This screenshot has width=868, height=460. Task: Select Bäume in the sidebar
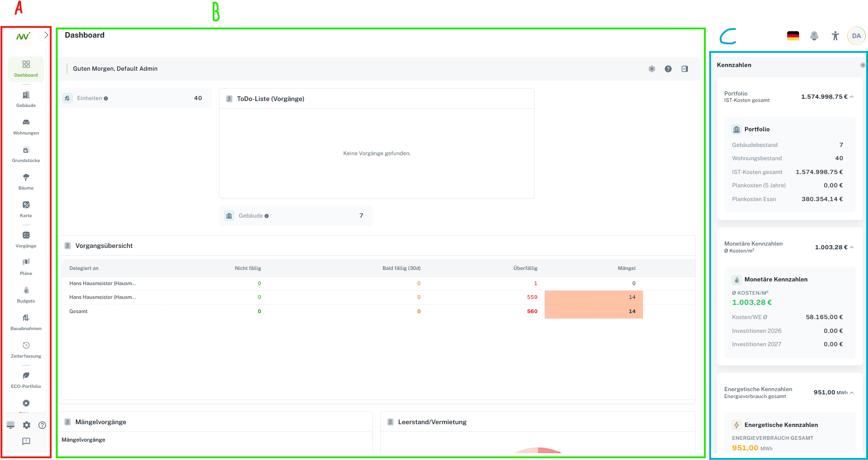(x=26, y=182)
